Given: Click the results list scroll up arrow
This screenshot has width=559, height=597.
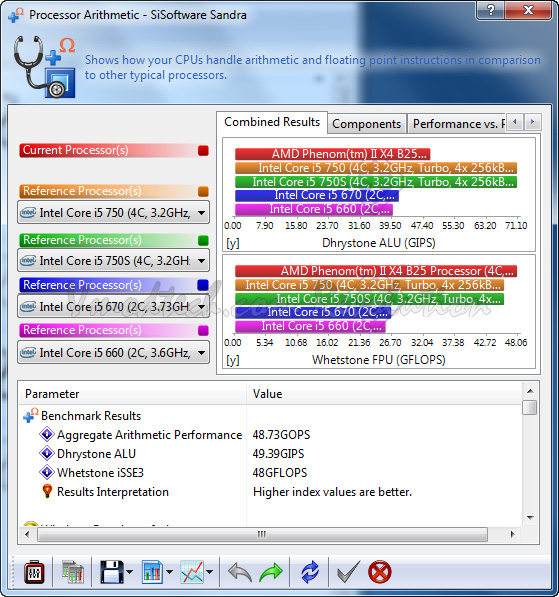Looking at the screenshot, I should click(530, 391).
